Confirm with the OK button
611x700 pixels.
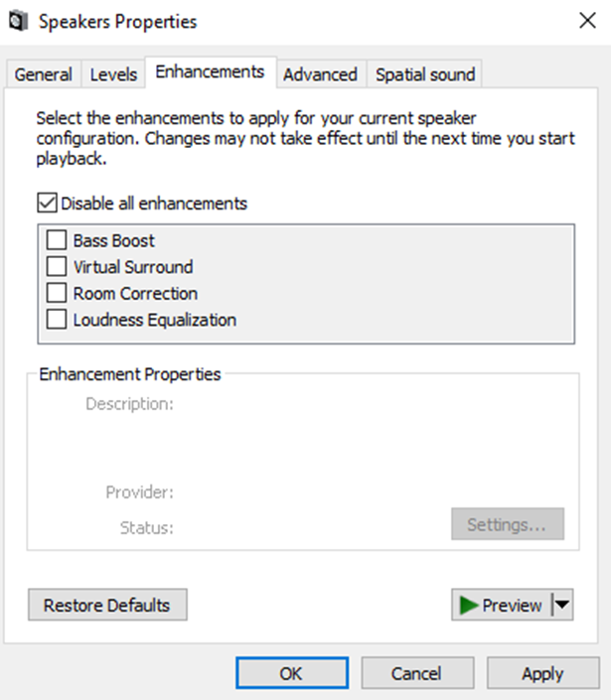pyautogui.click(x=291, y=673)
